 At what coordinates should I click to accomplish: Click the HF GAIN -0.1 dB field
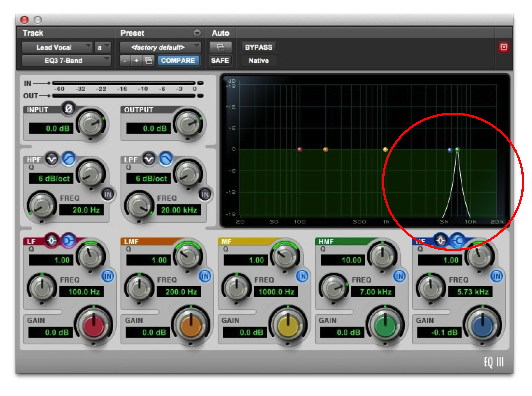tap(439, 332)
